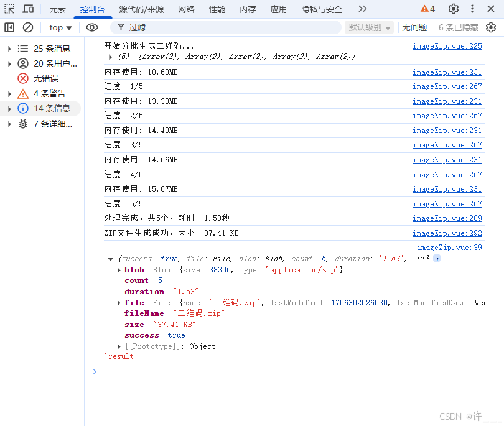Switch to the 网络 tab
Screen dimensions: 504x426
[x=187, y=9]
